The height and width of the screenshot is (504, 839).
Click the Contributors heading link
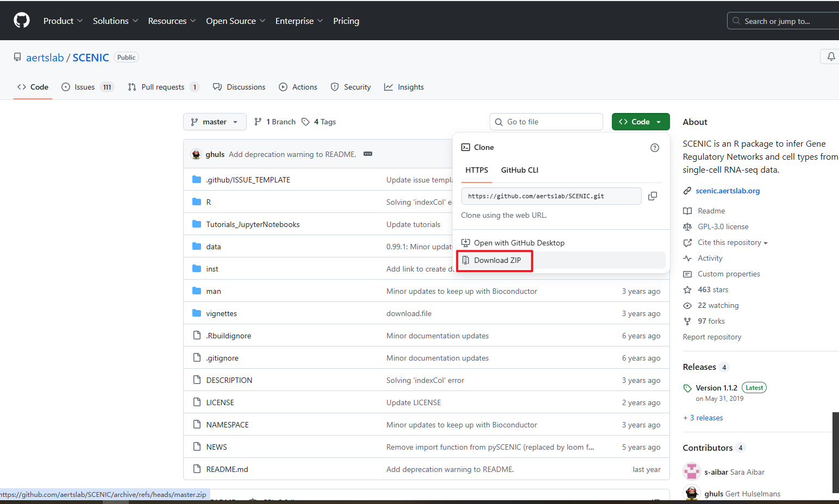coord(707,448)
